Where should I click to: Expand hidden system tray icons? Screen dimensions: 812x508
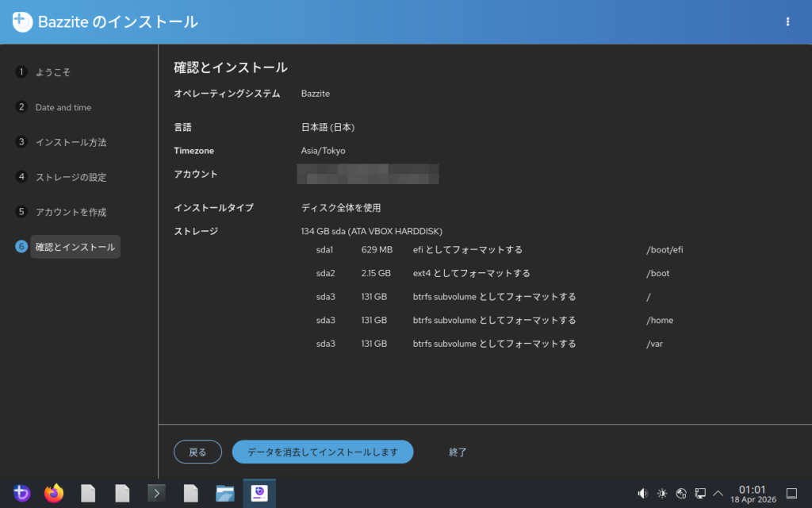(718, 494)
